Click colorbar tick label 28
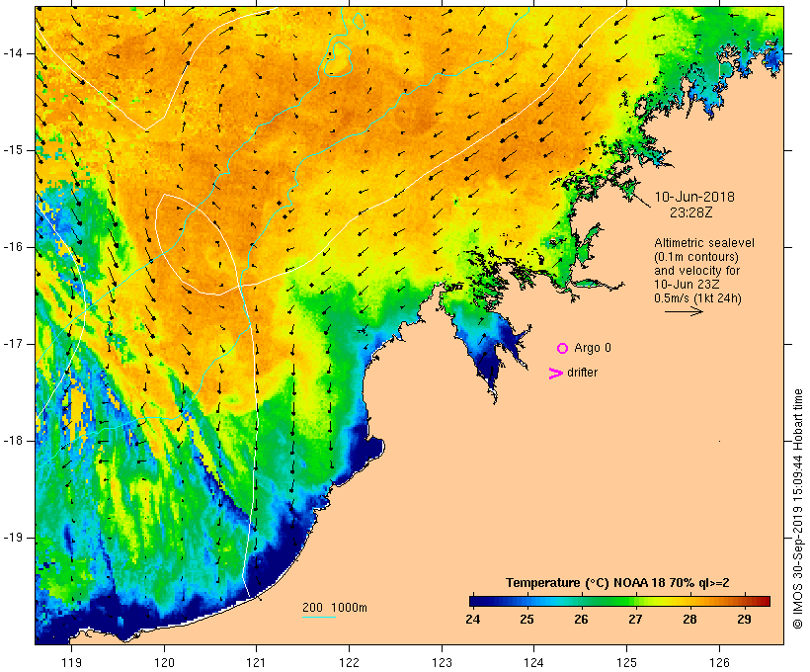The height and width of the screenshot is (672, 810). point(689,619)
